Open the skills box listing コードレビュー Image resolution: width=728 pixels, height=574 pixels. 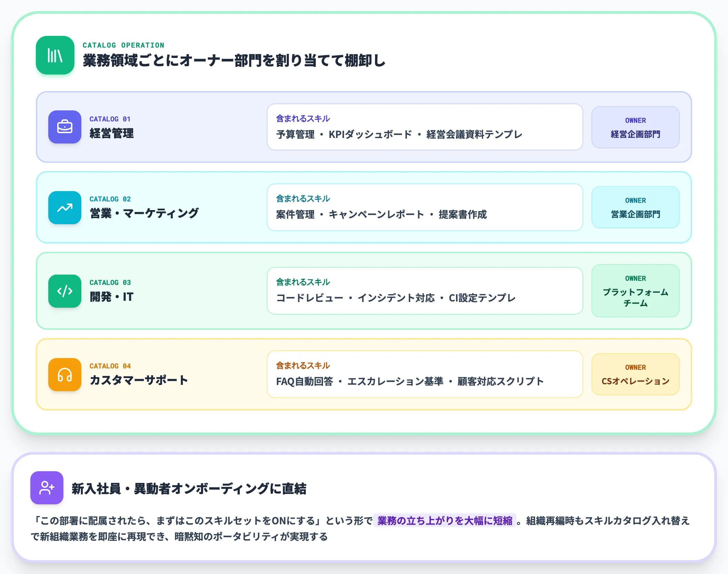[425, 291]
